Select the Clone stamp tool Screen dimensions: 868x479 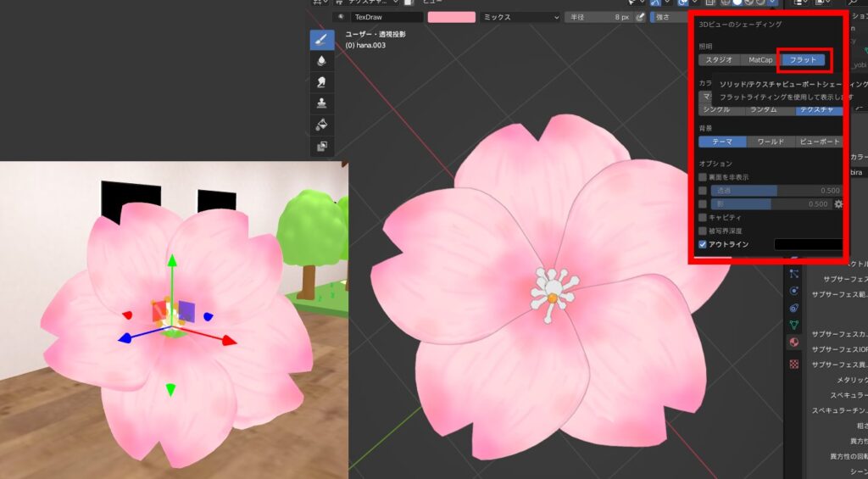click(321, 103)
